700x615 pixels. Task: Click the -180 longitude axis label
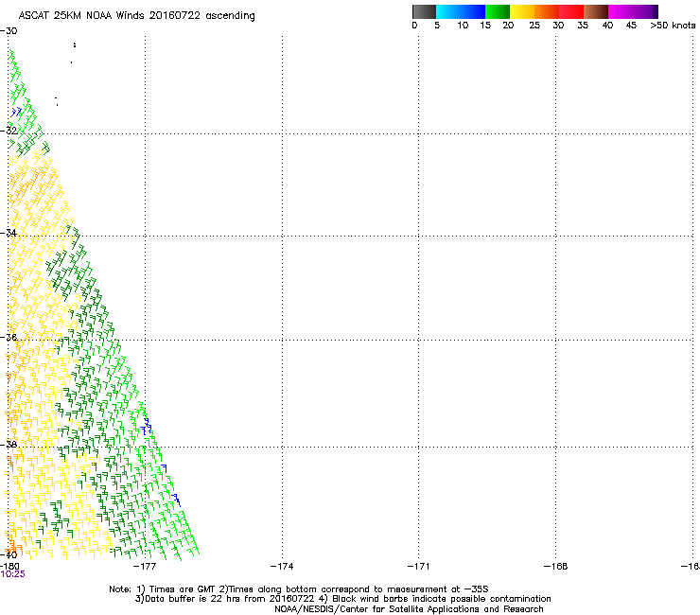9,567
